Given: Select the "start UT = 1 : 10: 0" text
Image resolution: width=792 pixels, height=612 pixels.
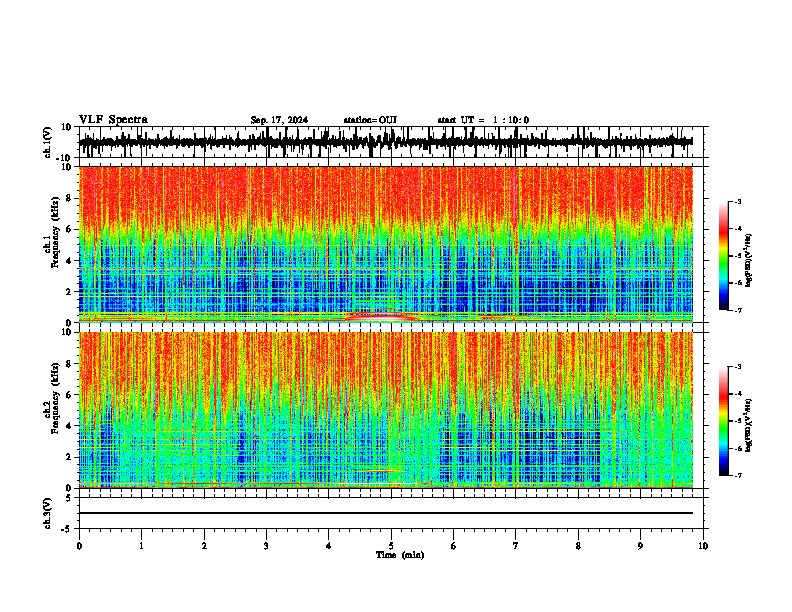Looking at the screenshot, I should tap(483, 120).
